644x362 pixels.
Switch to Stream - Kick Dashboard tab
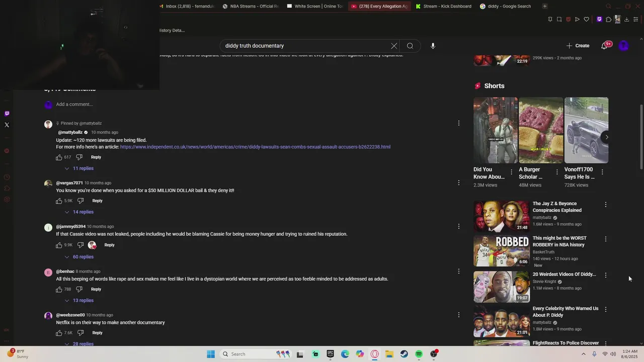tap(443, 6)
